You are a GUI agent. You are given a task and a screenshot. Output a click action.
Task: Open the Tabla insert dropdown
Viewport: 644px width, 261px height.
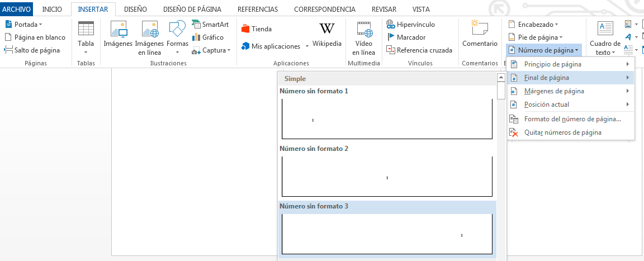86,38
